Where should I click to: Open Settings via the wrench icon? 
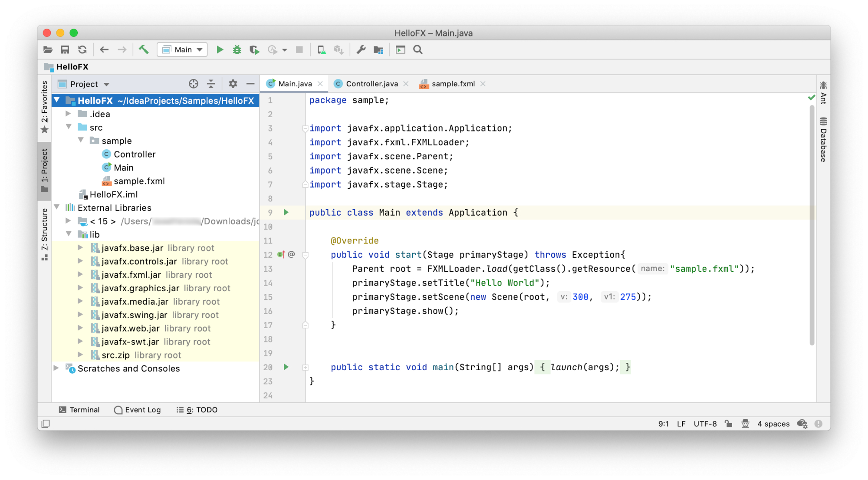pyautogui.click(x=361, y=49)
